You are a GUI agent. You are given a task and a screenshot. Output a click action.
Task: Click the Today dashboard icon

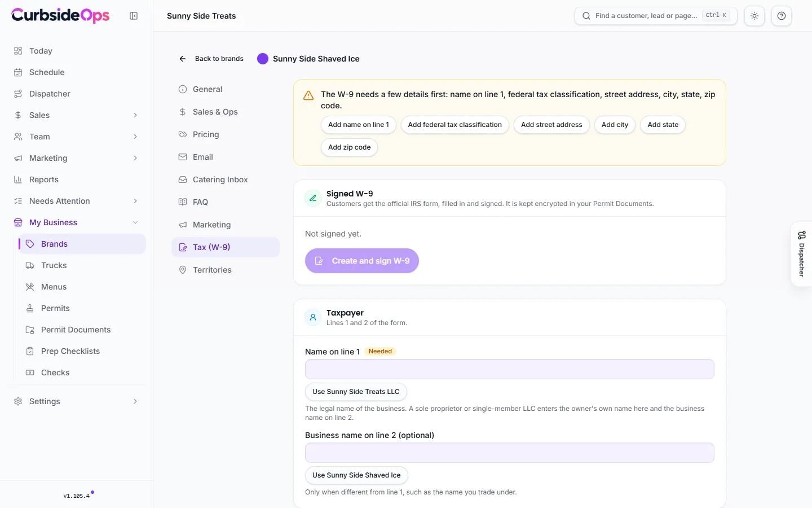pos(18,51)
